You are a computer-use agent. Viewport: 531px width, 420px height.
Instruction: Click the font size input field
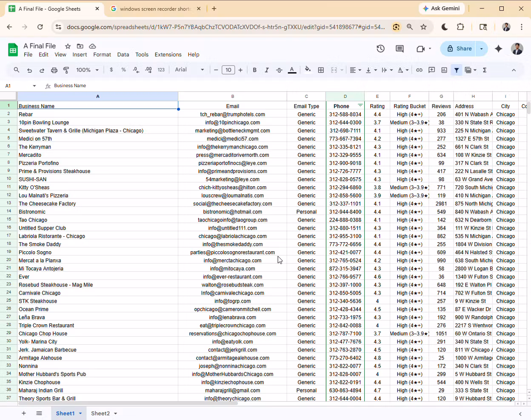coord(228,70)
